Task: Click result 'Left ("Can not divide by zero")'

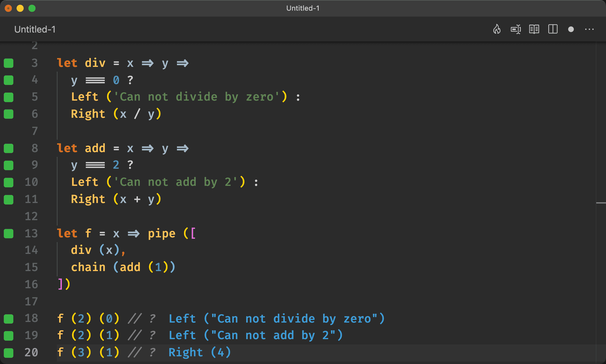Action: point(277,319)
